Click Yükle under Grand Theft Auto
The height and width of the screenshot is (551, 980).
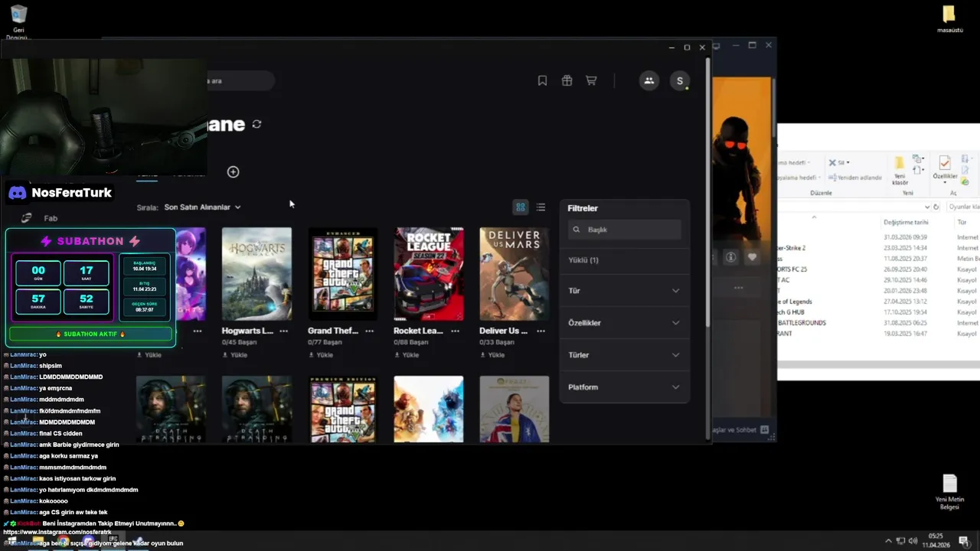pyautogui.click(x=321, y=355)
